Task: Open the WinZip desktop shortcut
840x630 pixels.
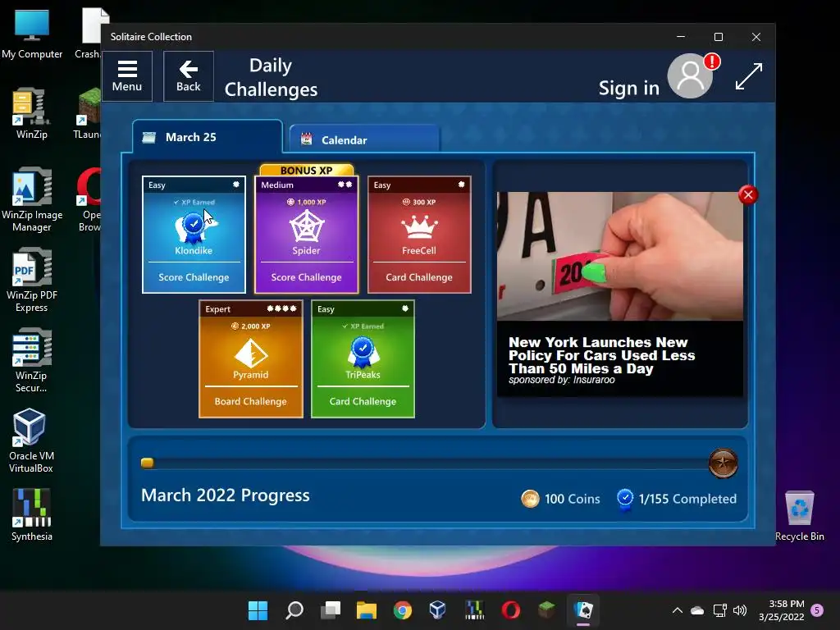Action: 32,113
